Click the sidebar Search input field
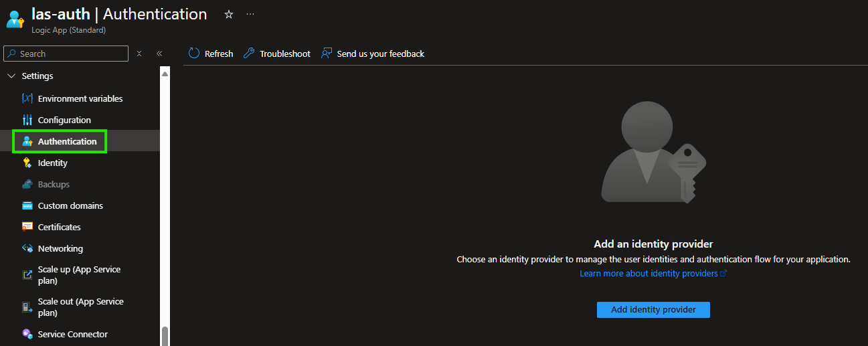 tap(66, 54)
